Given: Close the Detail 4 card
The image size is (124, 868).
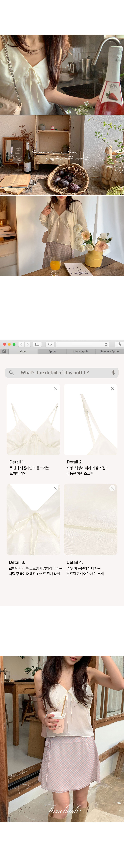Looking at the screenshot, I should 112,488.
